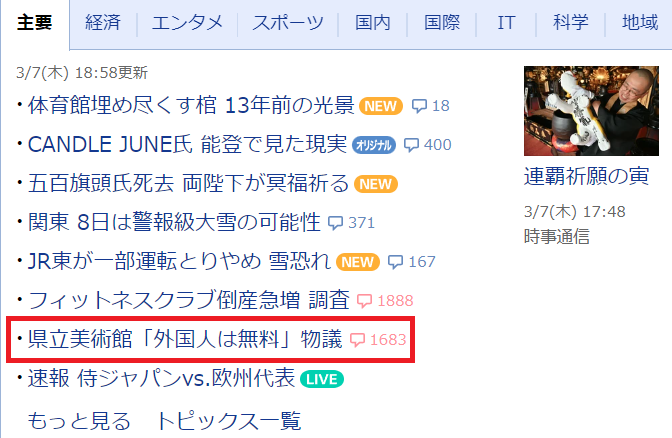Click the 371 comments speech bubble
The height and width of the screenshot is (438, 672).
335,223
